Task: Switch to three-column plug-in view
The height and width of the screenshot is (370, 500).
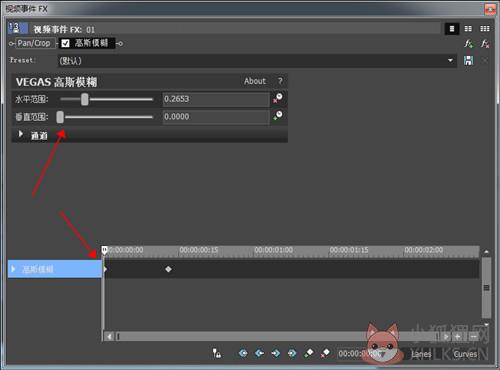Action: point(484,29)
